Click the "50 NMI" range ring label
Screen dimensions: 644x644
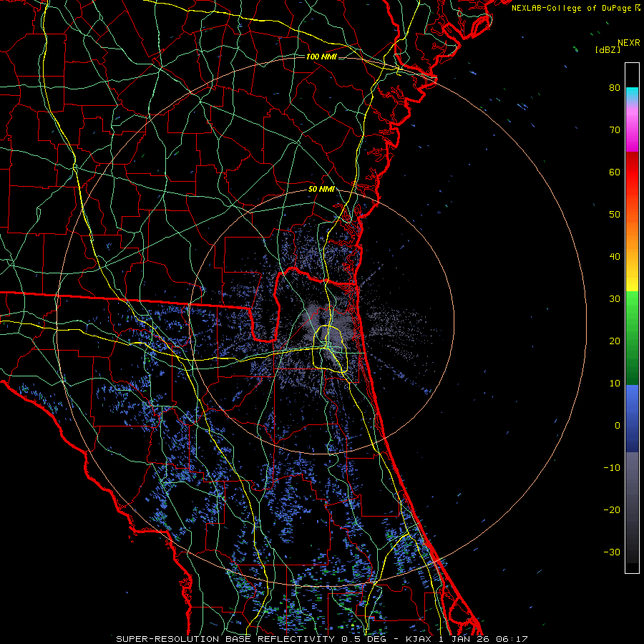pyautogui.click(x=321, y=190)
